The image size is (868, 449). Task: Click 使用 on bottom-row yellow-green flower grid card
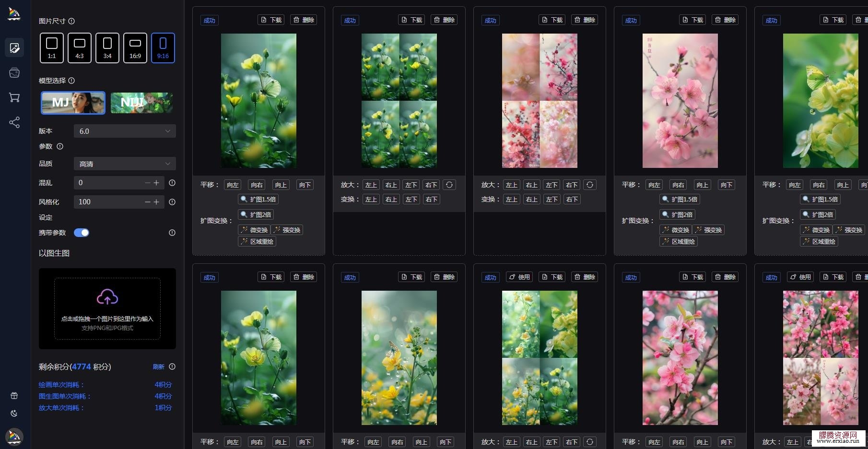click(x=520, y=277)
